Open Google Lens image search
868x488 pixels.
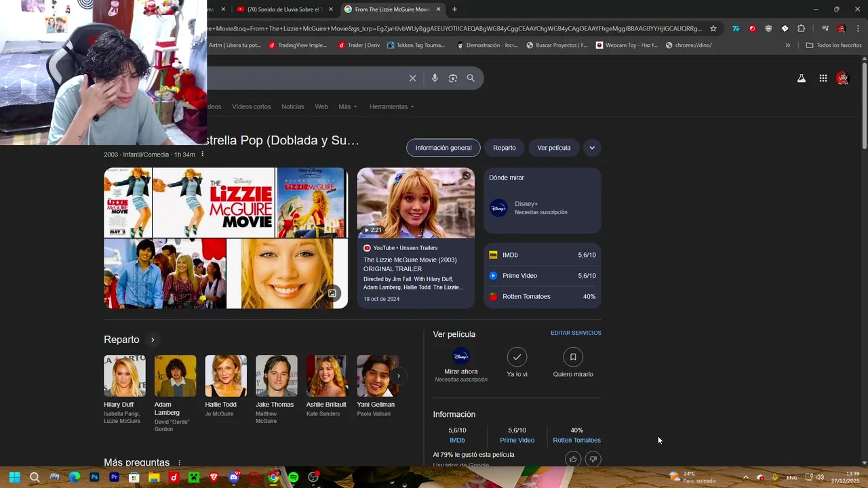click(453, 78)
